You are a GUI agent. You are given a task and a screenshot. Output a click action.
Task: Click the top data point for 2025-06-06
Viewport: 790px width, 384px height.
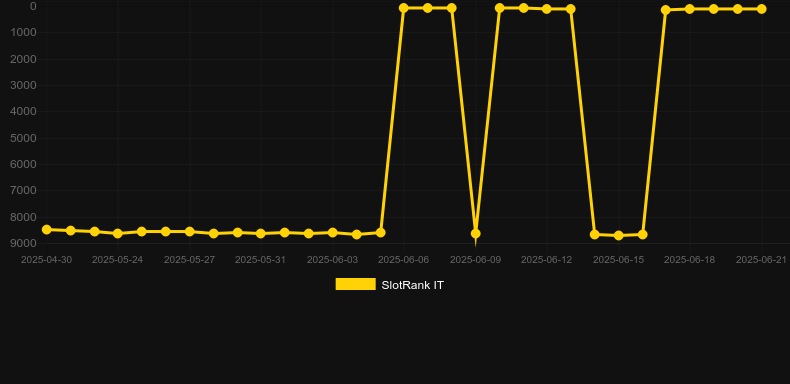[x=404, y=8]
